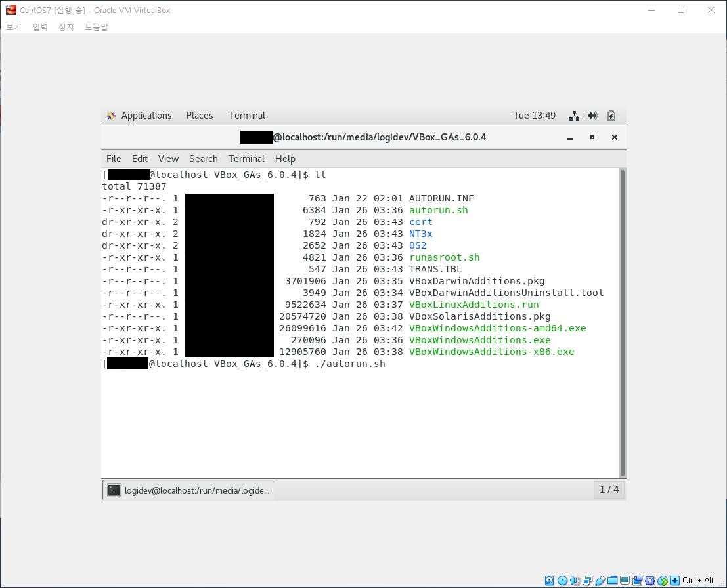This screenshot has height=588, width=727.
Task: Open the Places menu
Action: point(200,115)
